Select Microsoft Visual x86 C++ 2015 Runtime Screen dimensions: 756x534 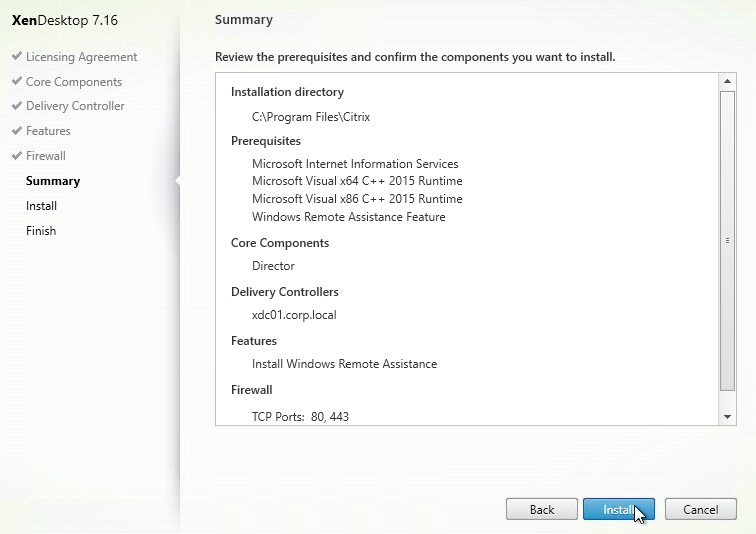click(357, 199)
